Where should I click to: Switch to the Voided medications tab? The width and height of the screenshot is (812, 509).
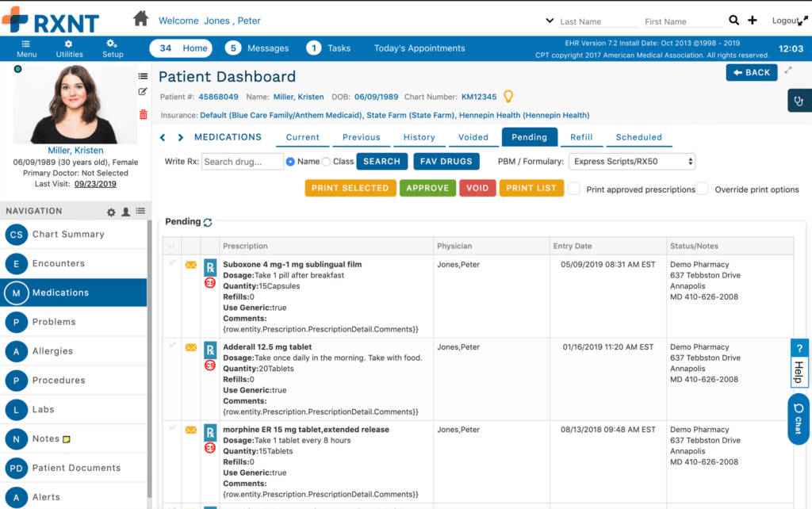pyautogui.click(x=473, y=136)
